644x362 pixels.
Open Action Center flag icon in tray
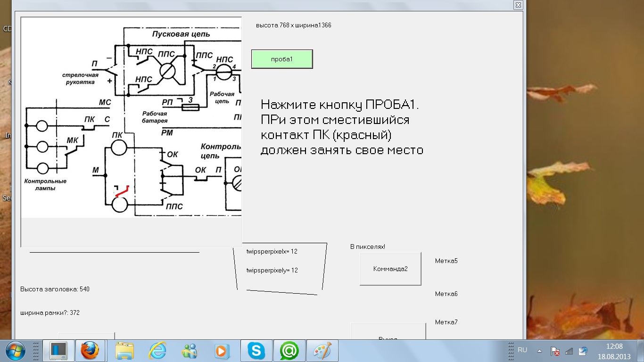pyautogui.click(x=555, y=351)
